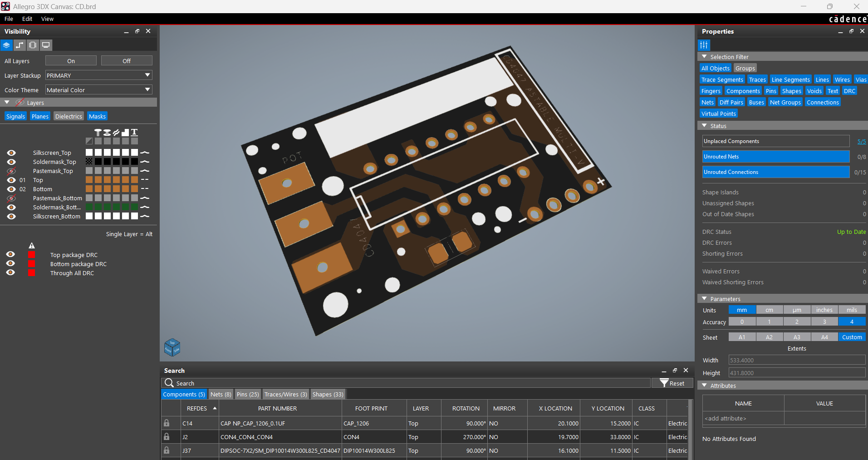The image size is (868, 460).
Task: Open the components chip visibility icon
Action: pos(33,45)
